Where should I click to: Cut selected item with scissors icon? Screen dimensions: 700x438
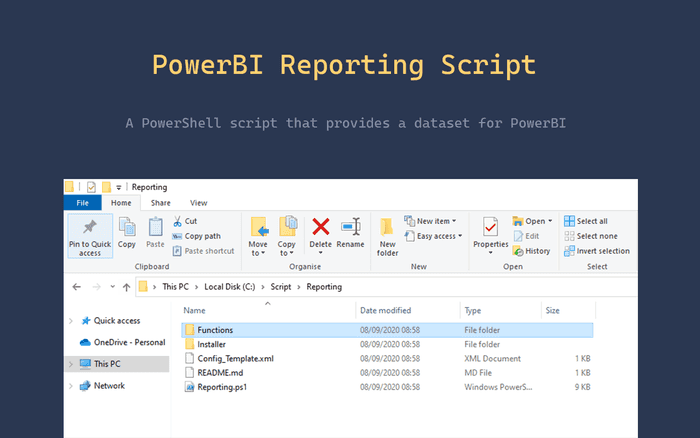[177, 221]
